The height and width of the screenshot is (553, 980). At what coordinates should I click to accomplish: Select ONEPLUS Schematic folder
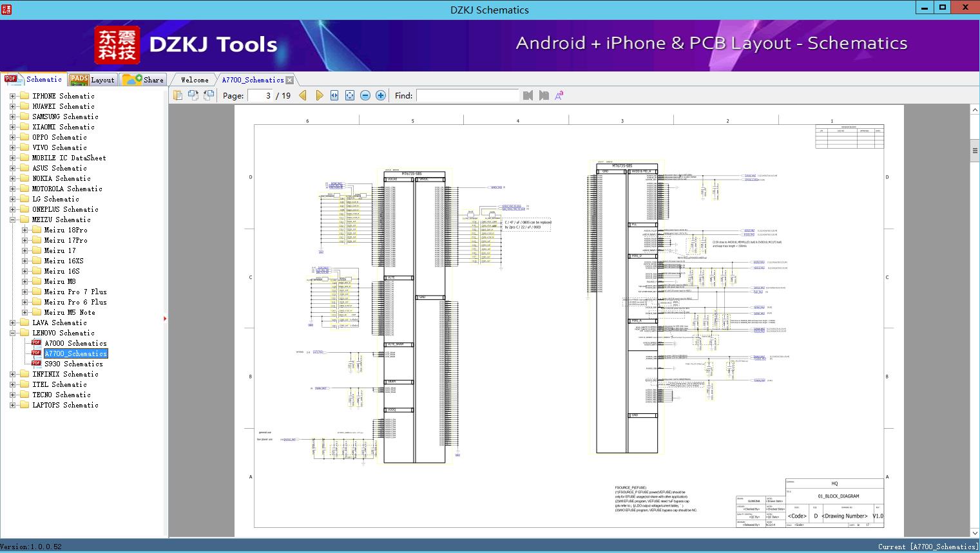pyautogui.click(x=65, y=209)
